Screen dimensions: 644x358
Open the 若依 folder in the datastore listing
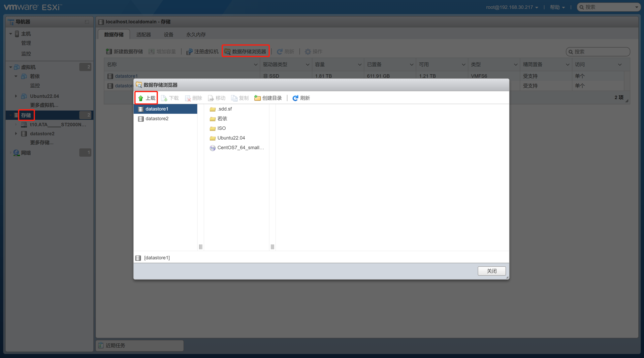222,119
